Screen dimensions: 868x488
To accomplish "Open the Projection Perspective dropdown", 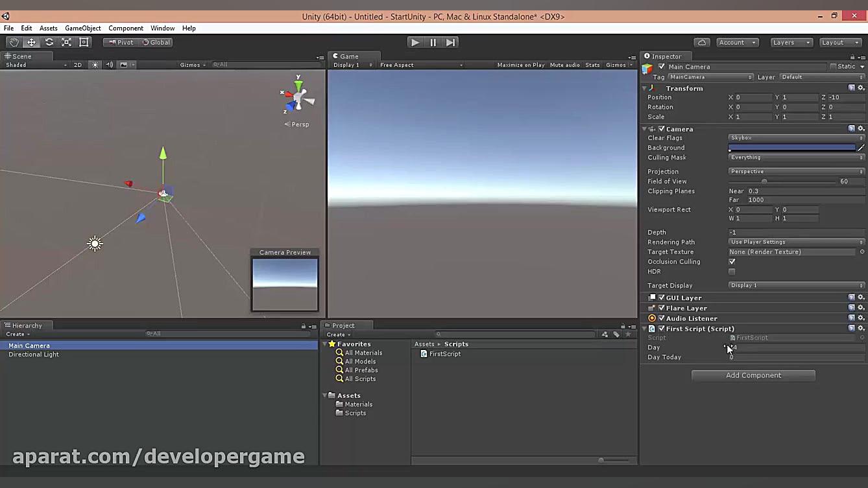I will click(797, 172).
